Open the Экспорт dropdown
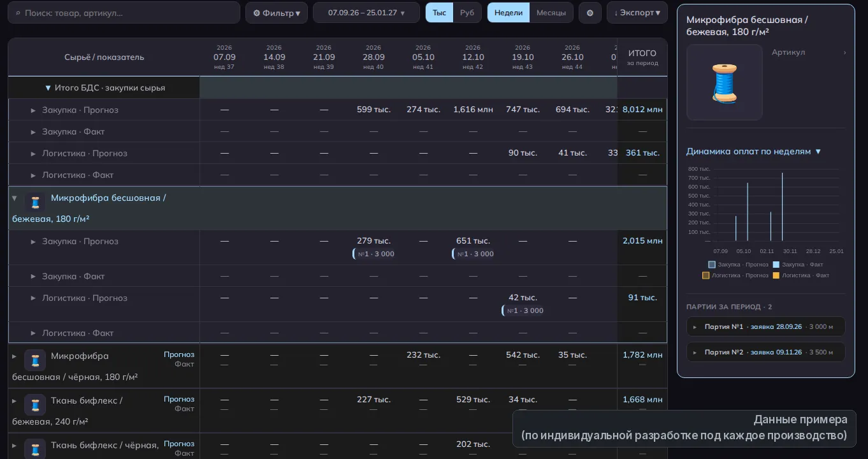 [x=637, y=13]
